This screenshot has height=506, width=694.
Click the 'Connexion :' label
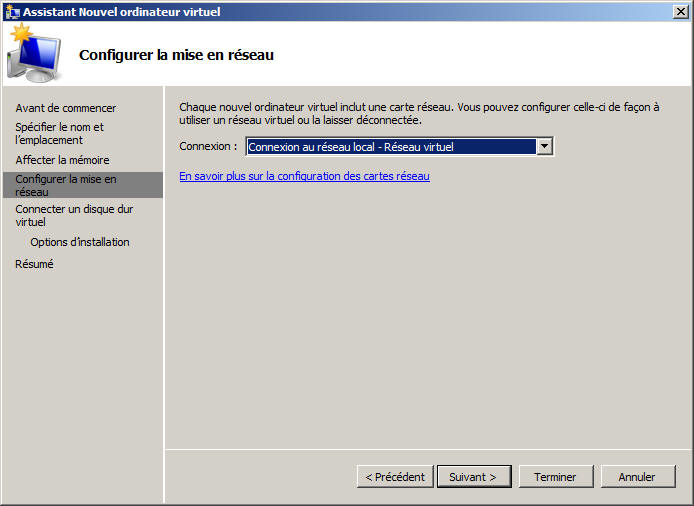pyautogui.click(x=208, y=147)
